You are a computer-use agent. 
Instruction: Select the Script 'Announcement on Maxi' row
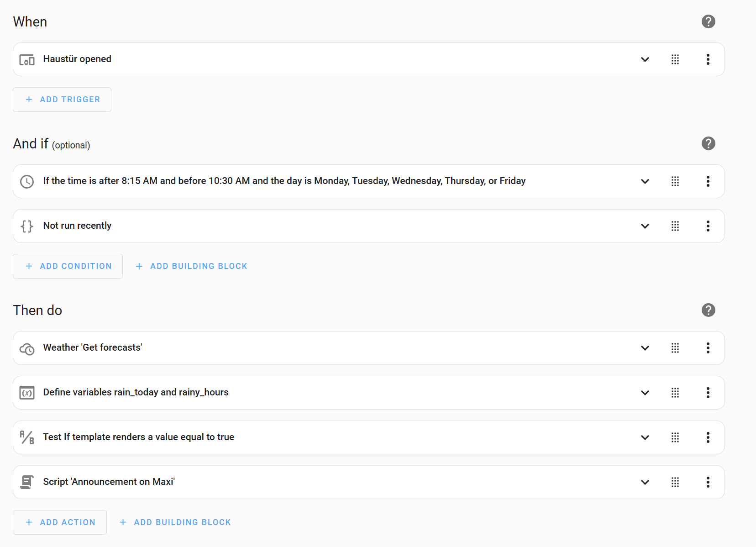pyautogui.click(x=320, y=482)
